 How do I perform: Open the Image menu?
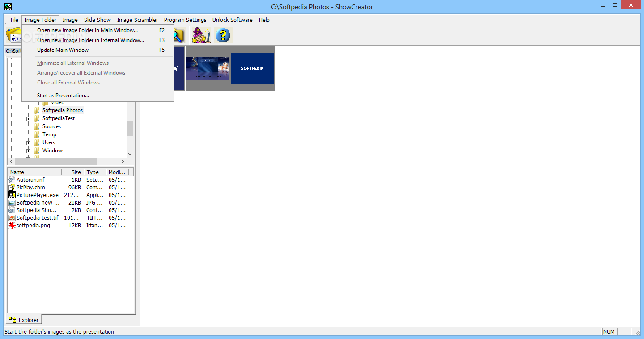point(70,20)
